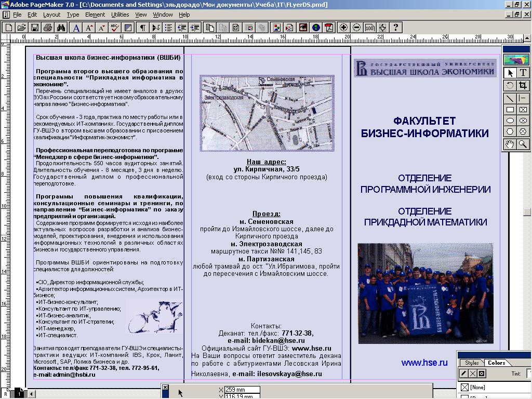The height and width of the screenshot is (399, 532).
Task: Decrease font size with the A down-arrow icon
Action: 102,28
